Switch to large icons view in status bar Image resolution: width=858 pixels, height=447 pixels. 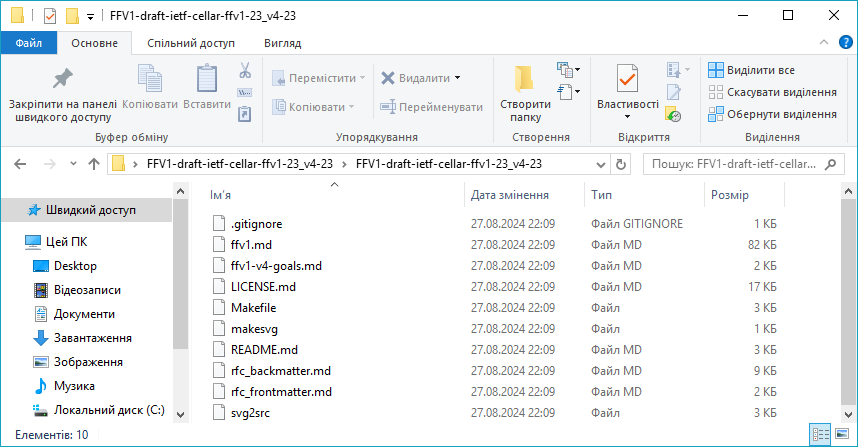tap(843, 435)
